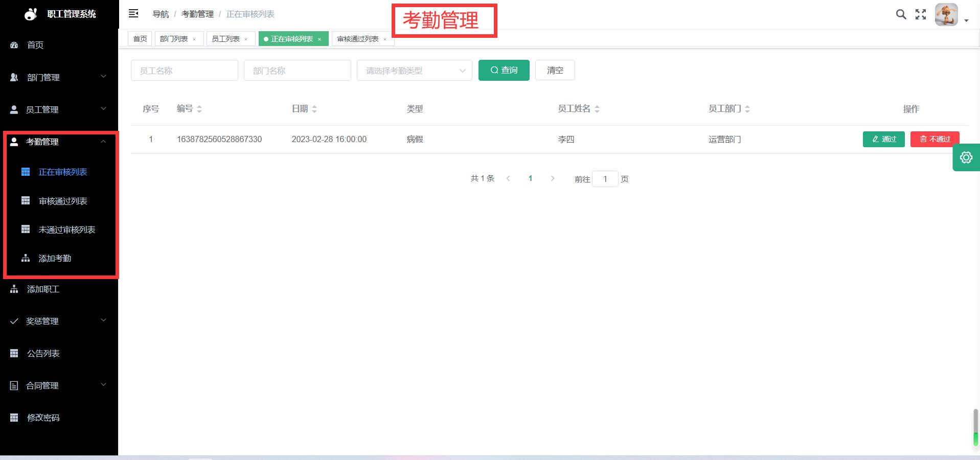Image resolution: width=980 pixels, height=460 pixels.
Task: Open the 请选择考勤类型 dropdown
Action: coord(414,71)
